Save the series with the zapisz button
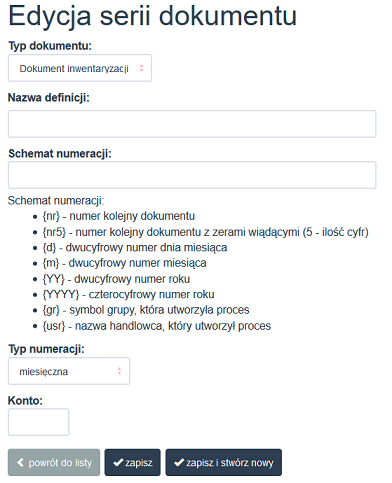Image resolution: width=392 pixels, height=483 pixels. [x=133, y=462]
